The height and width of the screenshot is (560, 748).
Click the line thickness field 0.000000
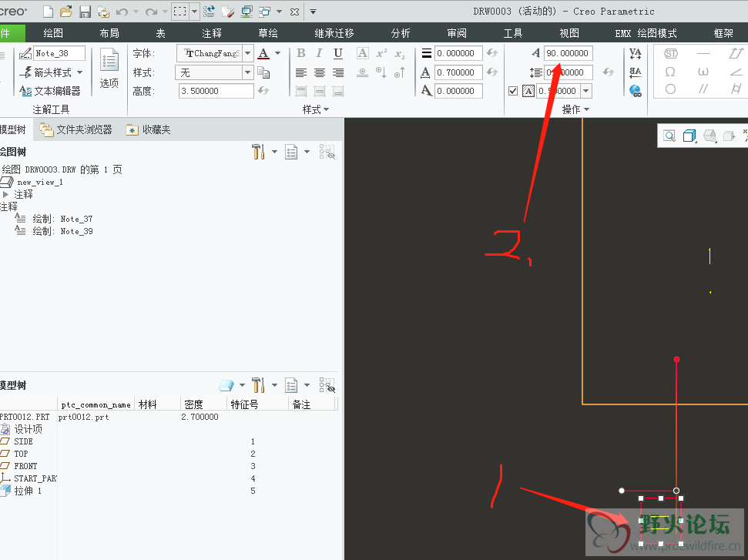coord(458,53)
